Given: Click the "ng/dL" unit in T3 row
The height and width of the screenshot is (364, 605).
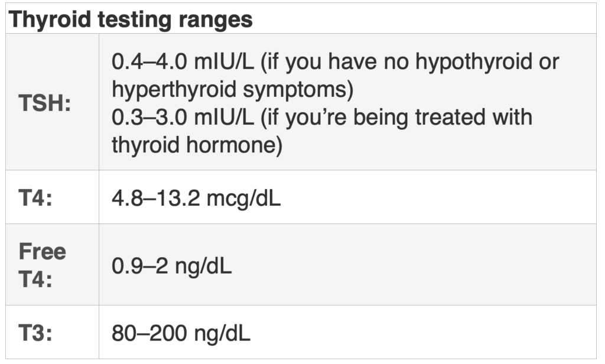Looking at the screenshot, I should tap(219, 333).
